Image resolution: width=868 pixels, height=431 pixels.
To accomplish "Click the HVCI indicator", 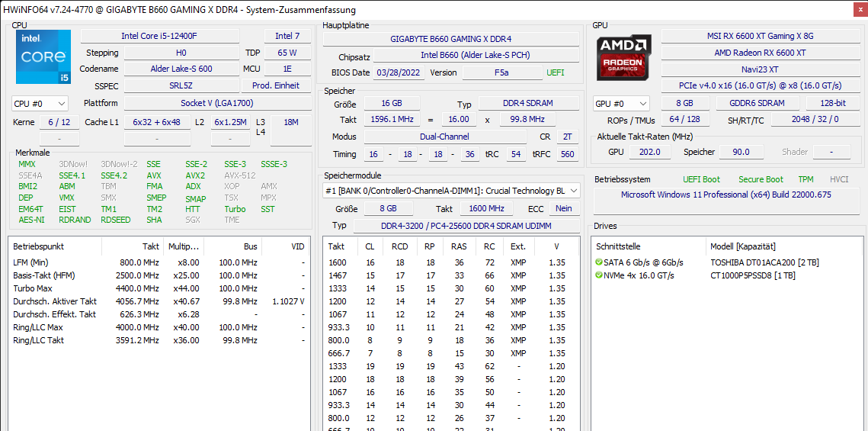I will point(839,179).
